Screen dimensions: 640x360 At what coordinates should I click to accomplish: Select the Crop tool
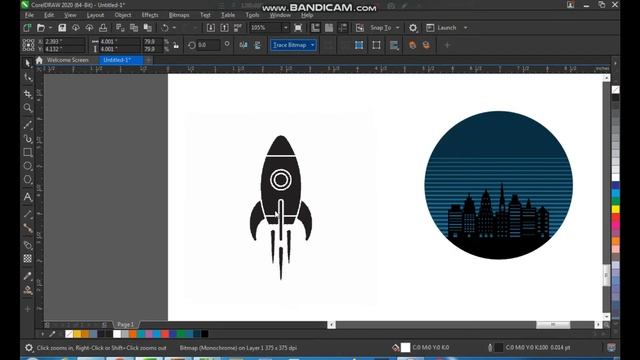[x=28, y=94]
